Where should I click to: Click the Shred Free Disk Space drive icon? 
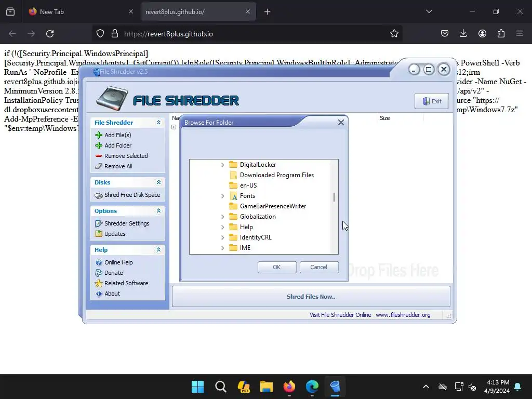coord(99,195)
